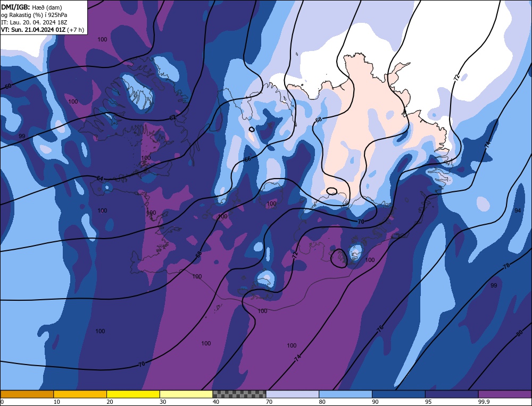Click the medium blue 90–95 legend swatch
This screenshot has width=532, height=406.
pyautogui.click(x=398, y=394)
